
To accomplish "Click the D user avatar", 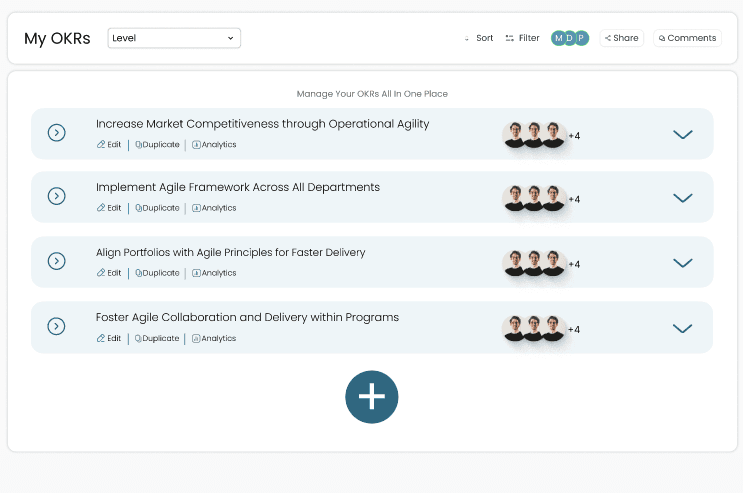I will 570,38.
